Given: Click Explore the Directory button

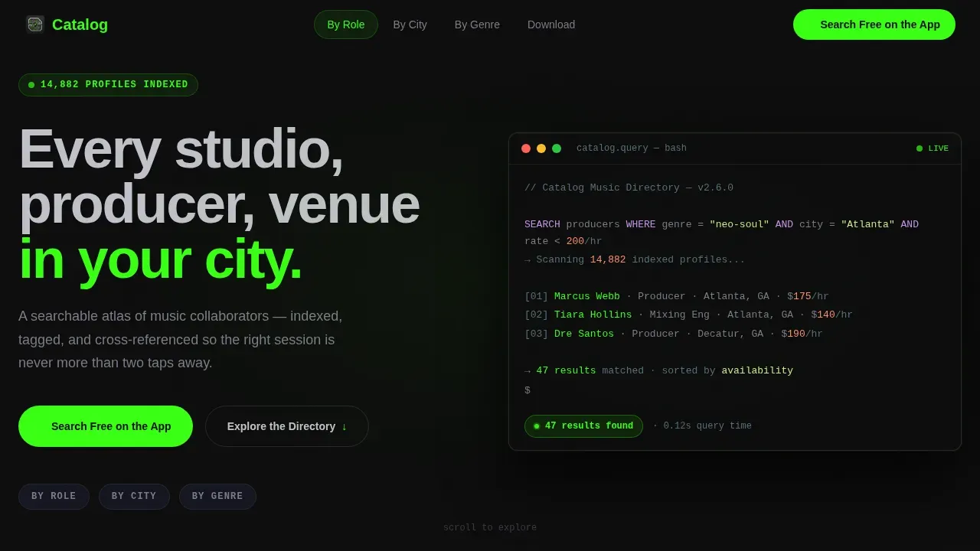Looking at the screenshot, I should pyautogui.click(x=287, y=426).
